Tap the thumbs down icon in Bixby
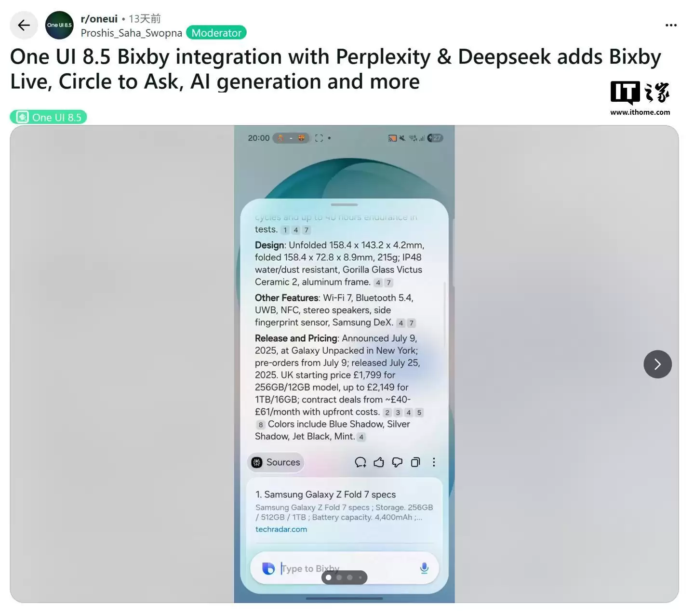 pyautogui.click(x=397, y=462)
